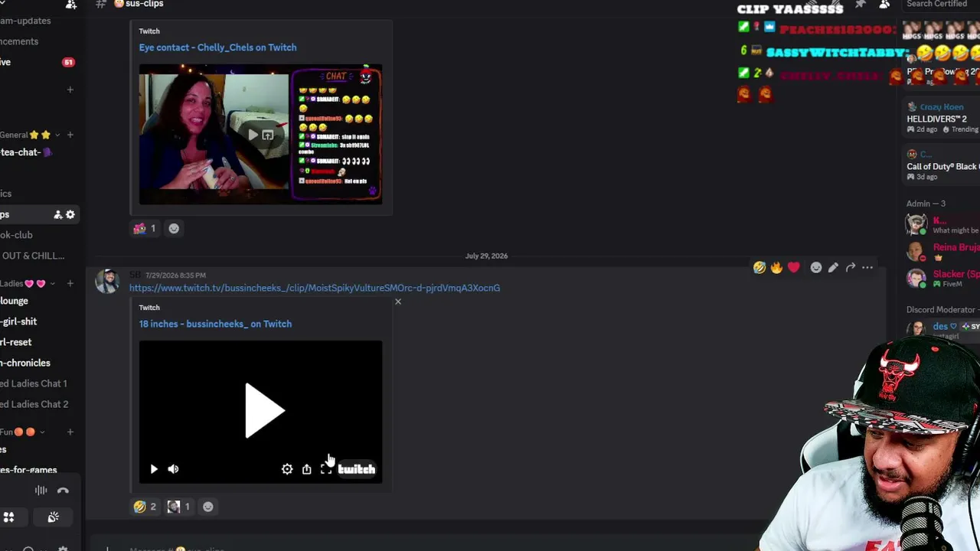Toggle the avatar emoji reaction with count 1
The height and width of the screenshot is (551, 980).
click(179, 507)
